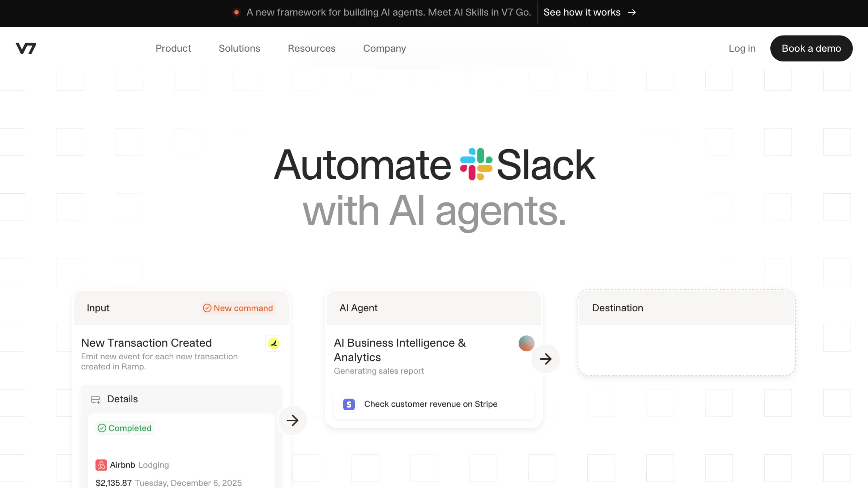This screenshot has height=488, width=868.
Task: Click the New command badge
Action: coord(238,308)
